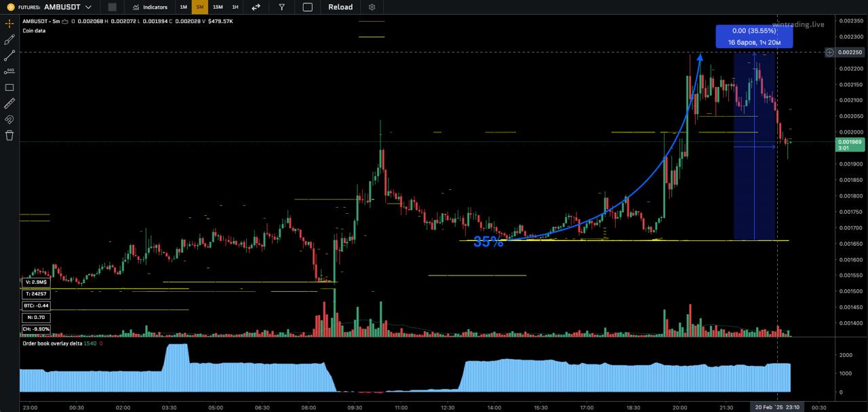The height and width of the screenshot is (412, 868).
Task: Click the filter funnel icon
Action: tap(281, 7)
